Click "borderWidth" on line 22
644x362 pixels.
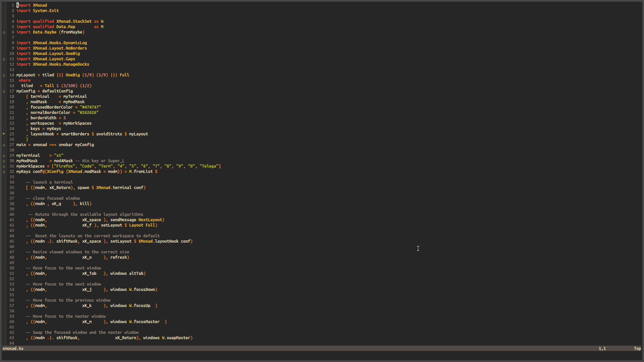[44, 118]
